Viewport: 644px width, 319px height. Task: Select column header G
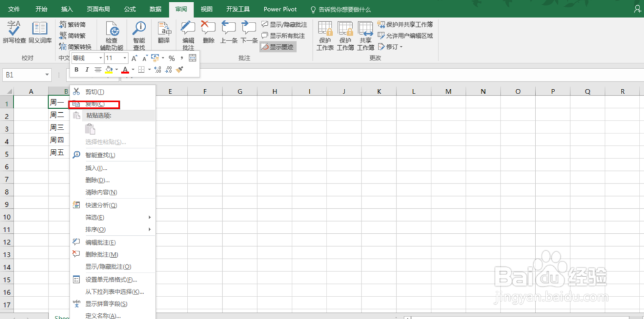[240, 92]
